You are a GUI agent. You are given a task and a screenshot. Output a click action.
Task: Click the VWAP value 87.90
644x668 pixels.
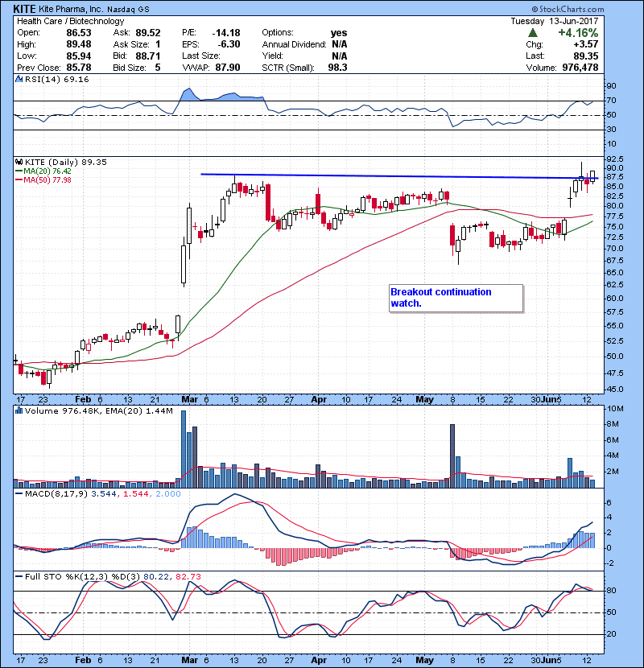[x=228, y=68]
